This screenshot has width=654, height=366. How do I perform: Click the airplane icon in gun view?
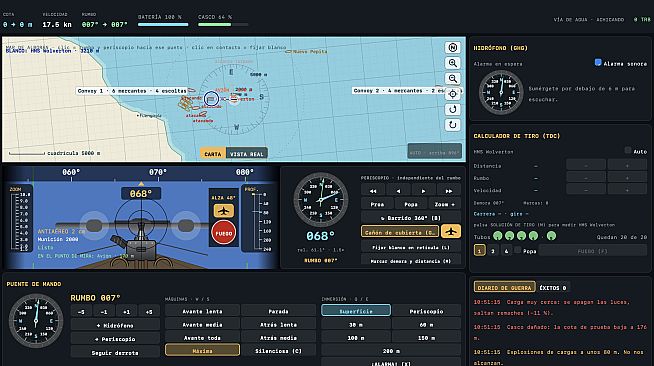click(224, 211)
